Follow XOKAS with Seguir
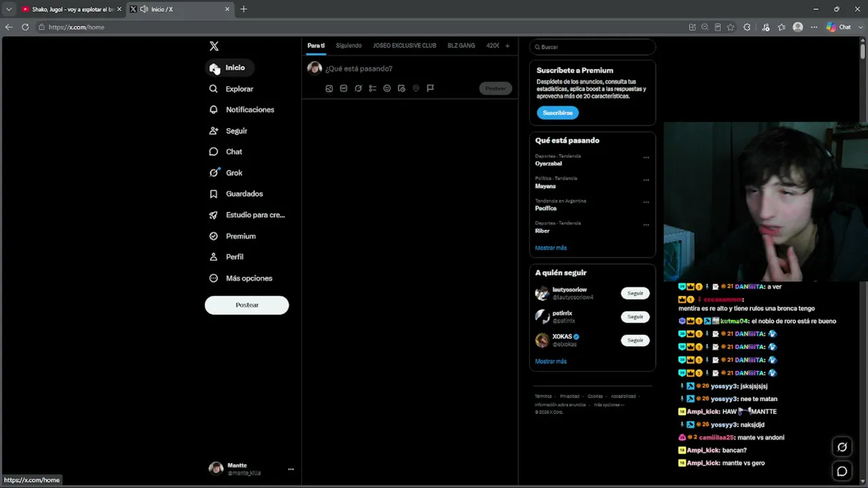The width and height of the screenshot is (868, 488). point(635,340)
